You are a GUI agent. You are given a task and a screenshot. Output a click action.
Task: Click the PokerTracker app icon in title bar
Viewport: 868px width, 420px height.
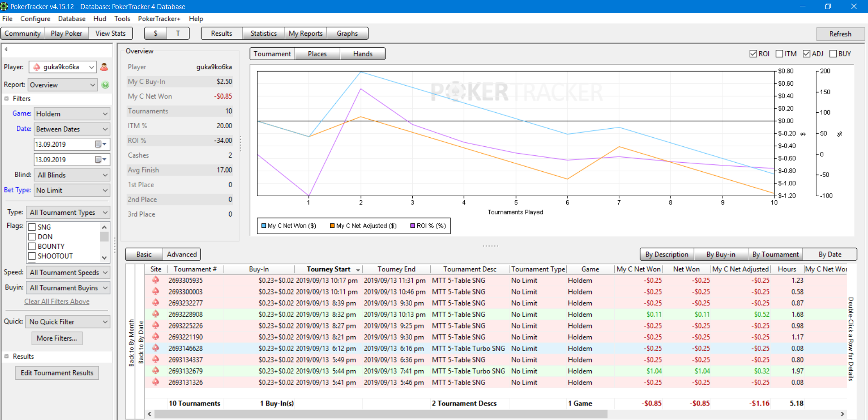[x=5, y=6]
